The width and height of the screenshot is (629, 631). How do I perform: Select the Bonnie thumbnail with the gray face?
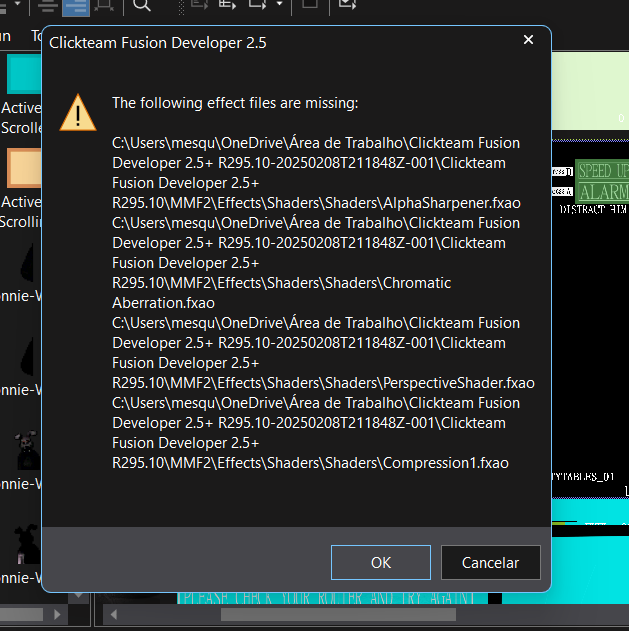27,450
